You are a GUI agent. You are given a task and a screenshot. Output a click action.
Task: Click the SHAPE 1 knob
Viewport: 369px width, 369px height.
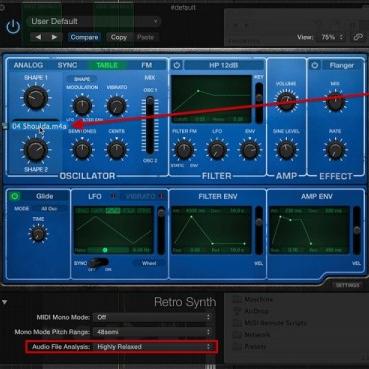tap(36, 97)
